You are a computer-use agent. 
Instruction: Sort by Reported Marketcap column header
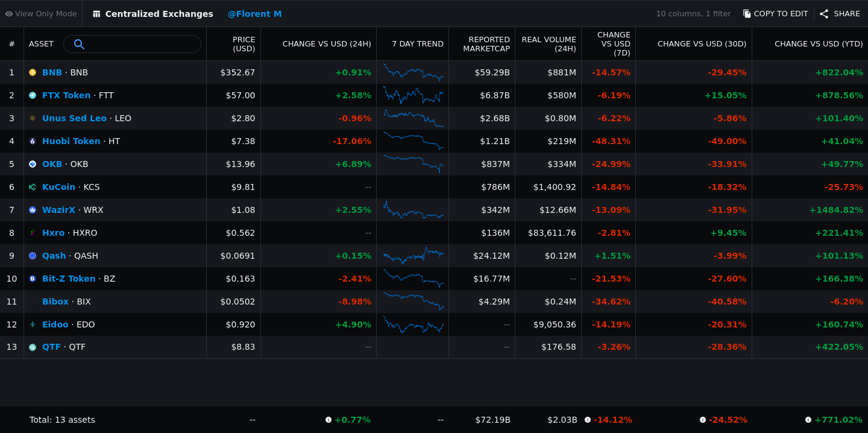coord(486,44)
